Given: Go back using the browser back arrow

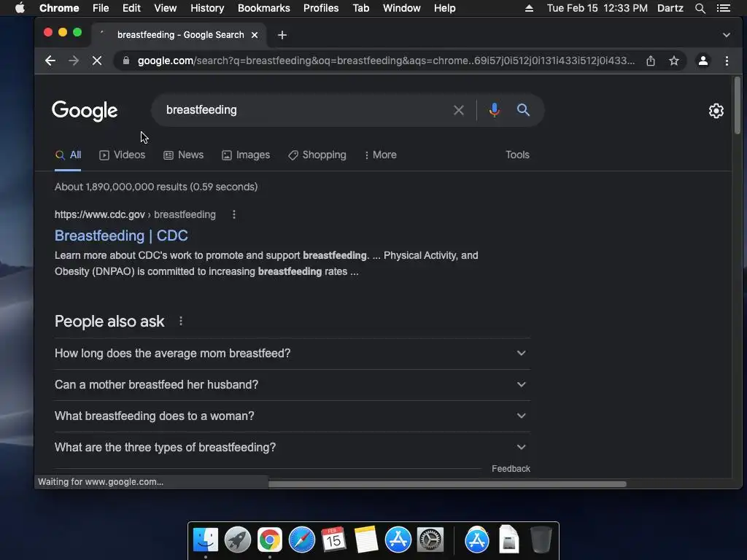Looking at the screenshot, I should point(50,61).
